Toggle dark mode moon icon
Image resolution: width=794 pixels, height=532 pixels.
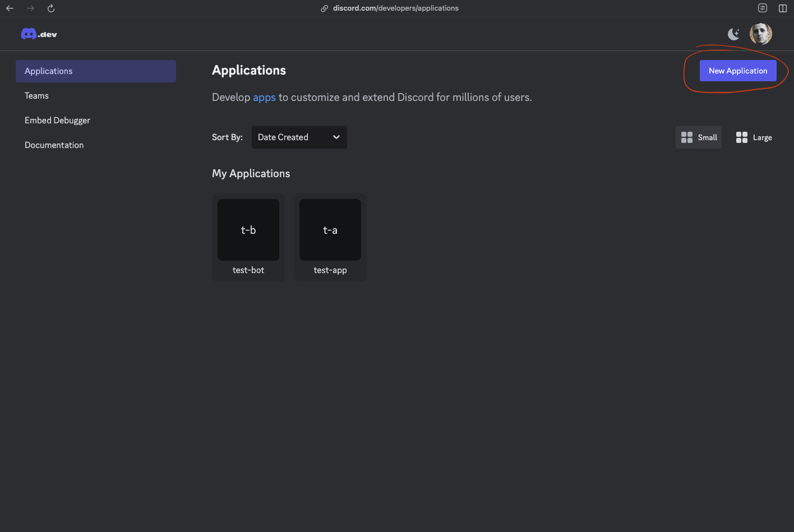coord(733,34)
